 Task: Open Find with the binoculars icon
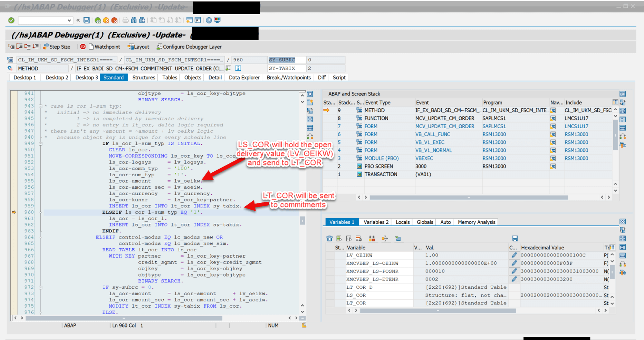[134, 20]
